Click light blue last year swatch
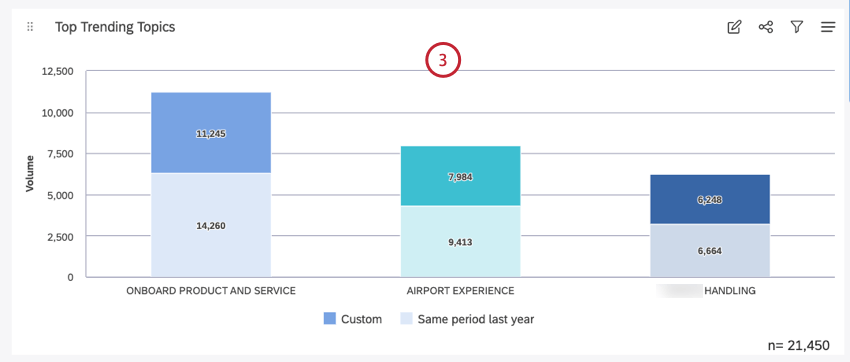This screenshot has width=850, height=362. pos(406,319)
